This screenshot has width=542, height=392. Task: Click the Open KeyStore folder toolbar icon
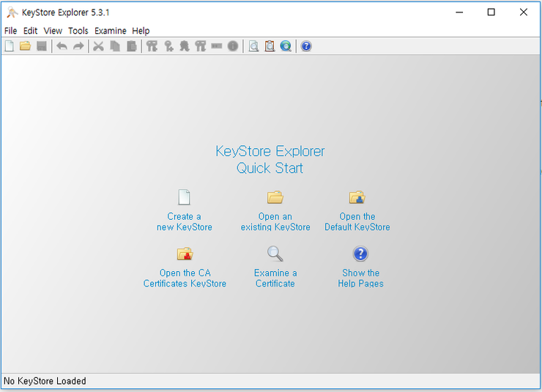(25, 46)
